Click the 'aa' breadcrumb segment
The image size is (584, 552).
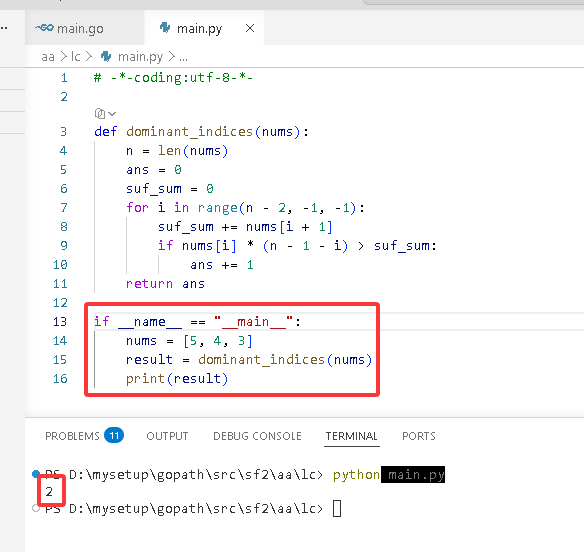click(48, 57)
